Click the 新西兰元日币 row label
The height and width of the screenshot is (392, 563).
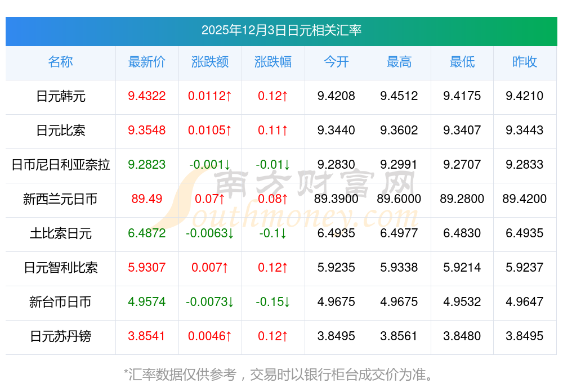point(60,199)
